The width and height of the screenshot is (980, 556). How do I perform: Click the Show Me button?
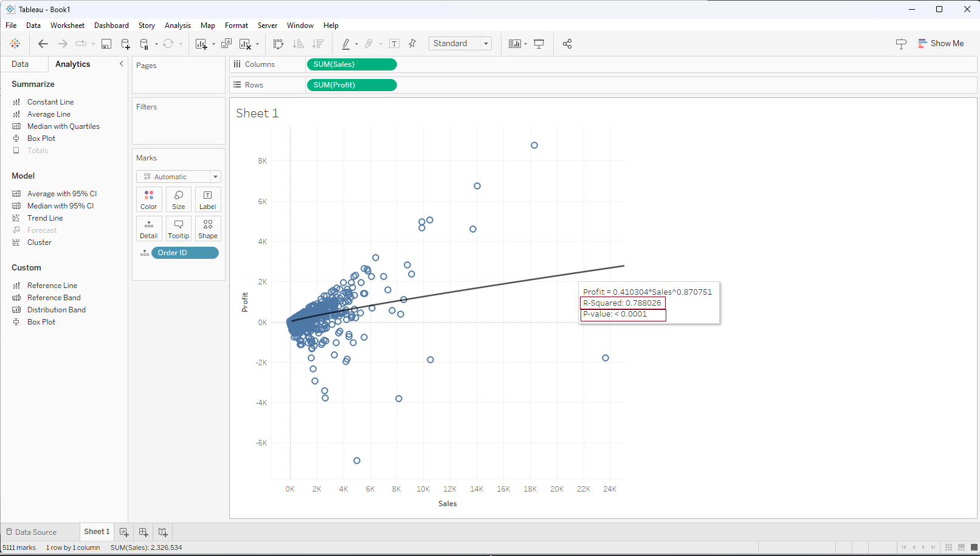click(941, 44)
